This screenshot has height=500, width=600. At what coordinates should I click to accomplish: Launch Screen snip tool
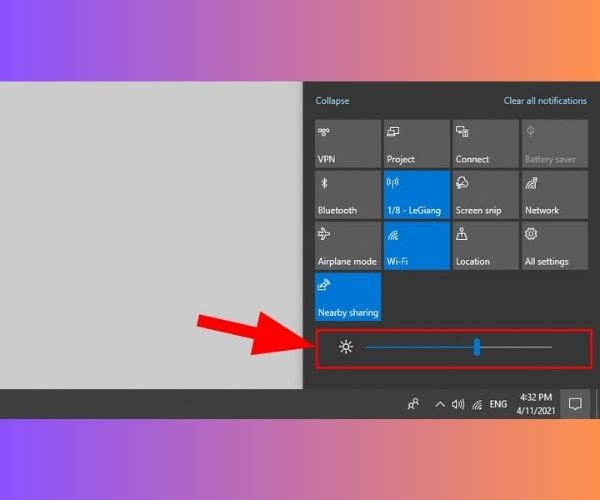coord(486,195)
